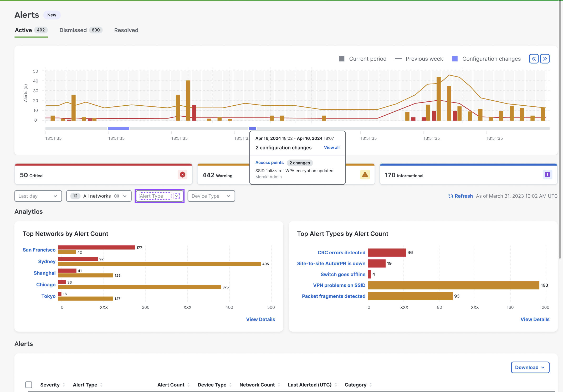This screenshot has width=563, height=392.
Task: Click the purple Informational icon
Action: (x=547, y=175)
